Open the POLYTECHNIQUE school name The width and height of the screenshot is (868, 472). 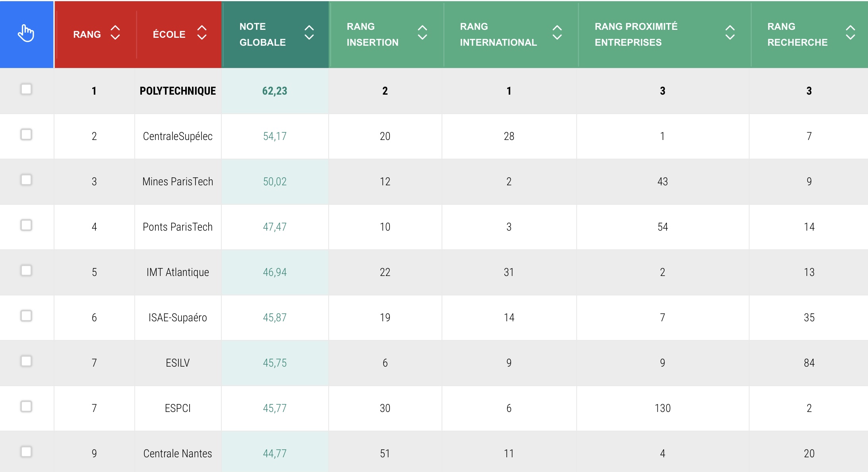point(178,91)
